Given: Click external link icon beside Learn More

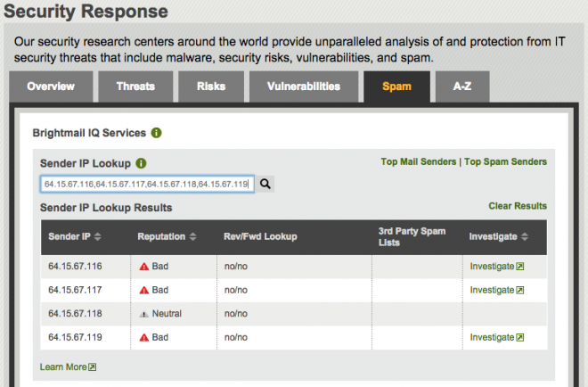Looking at the screenshot, I should pos(93,367).
